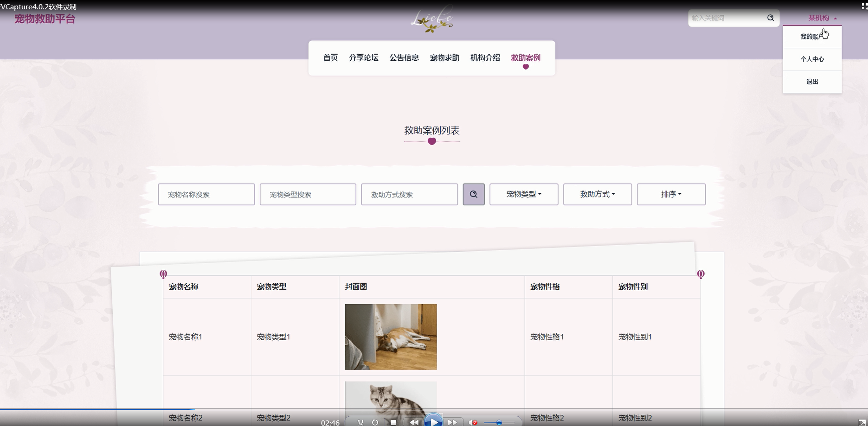Click the 02:46 playback time display
868x426 pixels.
330,423
